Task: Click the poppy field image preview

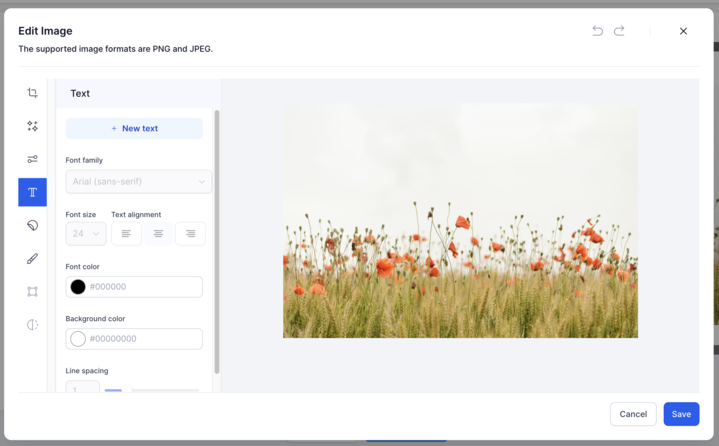Action: click(460, 220)
